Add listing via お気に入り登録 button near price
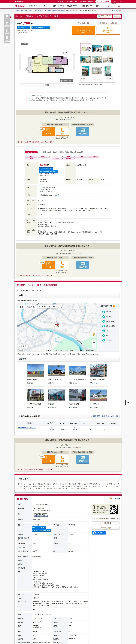Image resolution: width=136 pixels, height=644 pixels. click(x=84, y=23)
